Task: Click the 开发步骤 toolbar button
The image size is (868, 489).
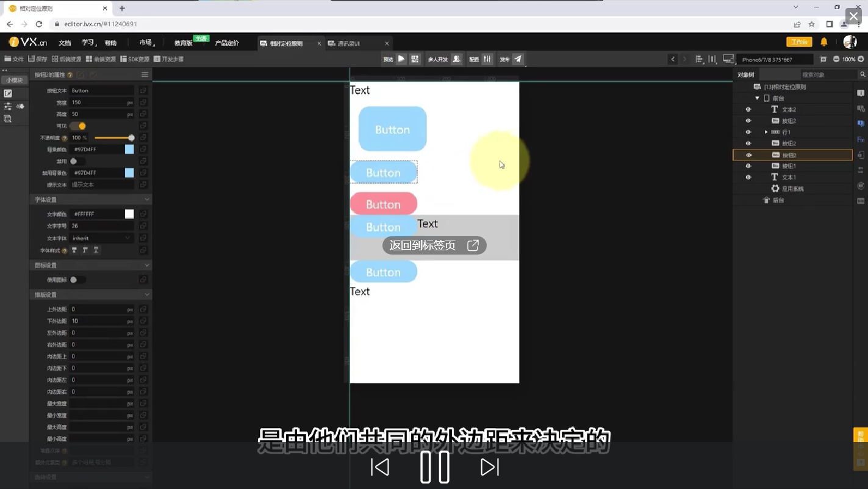Action: (169, 59)
